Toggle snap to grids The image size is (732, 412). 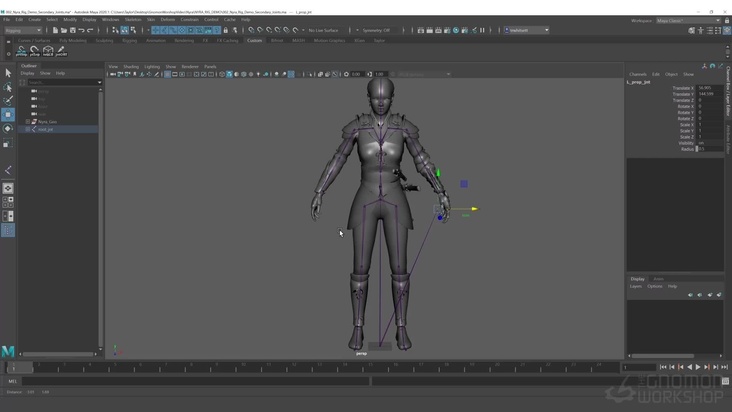251,30
